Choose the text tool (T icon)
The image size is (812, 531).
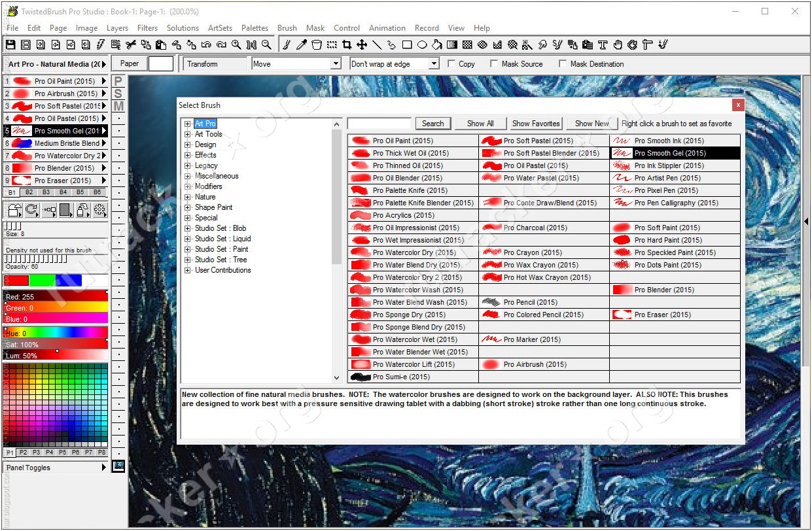[603, 44]
